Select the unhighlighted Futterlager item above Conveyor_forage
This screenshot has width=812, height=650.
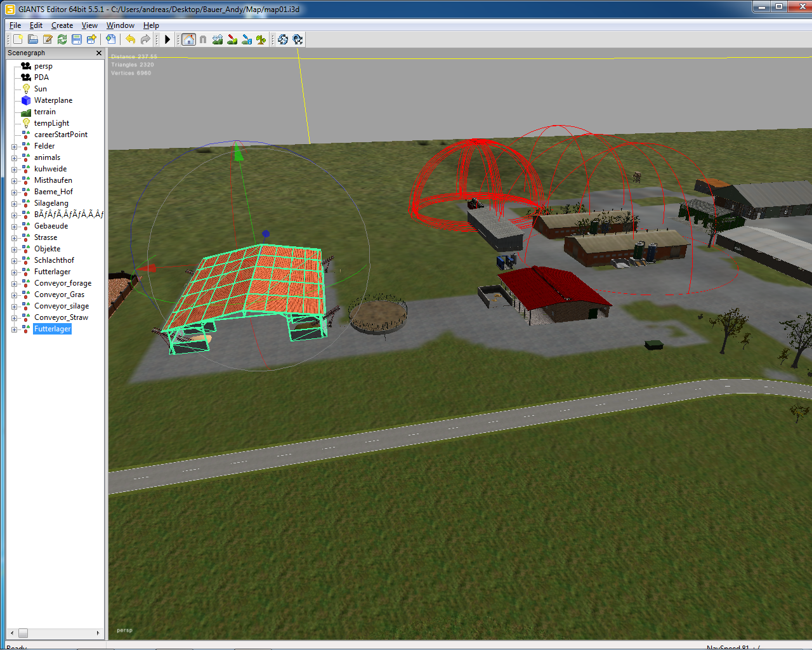[x=52, y=272]
